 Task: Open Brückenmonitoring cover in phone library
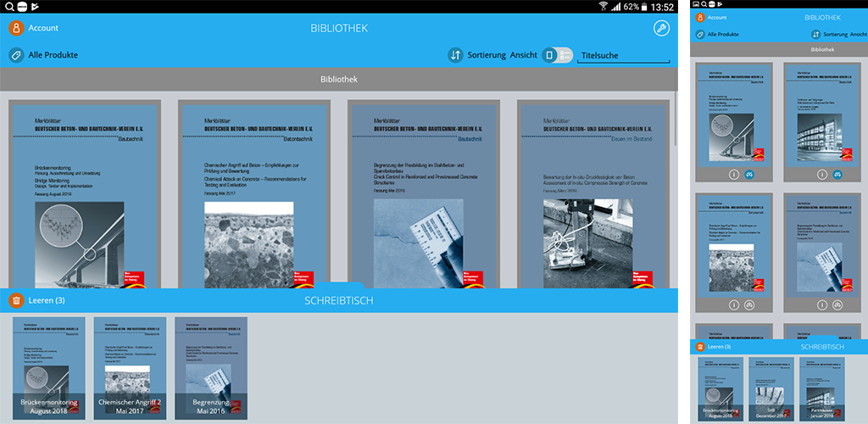click(x=734, y=115)
